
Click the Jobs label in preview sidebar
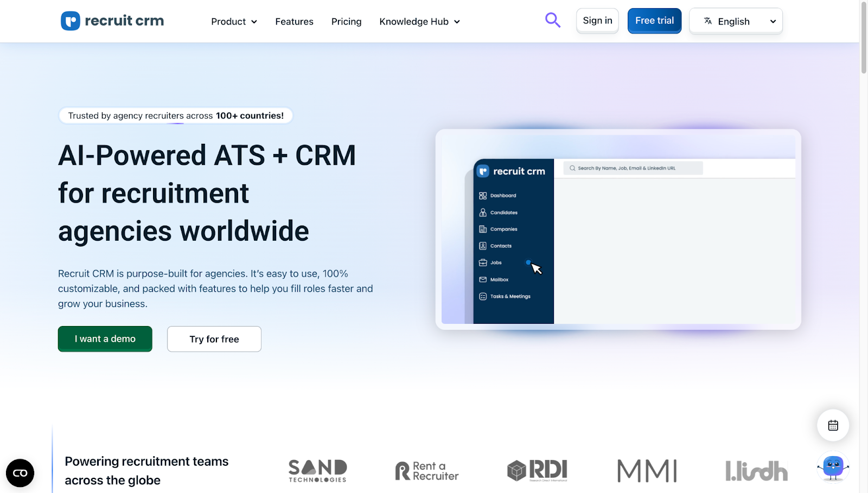coord(496,262)
